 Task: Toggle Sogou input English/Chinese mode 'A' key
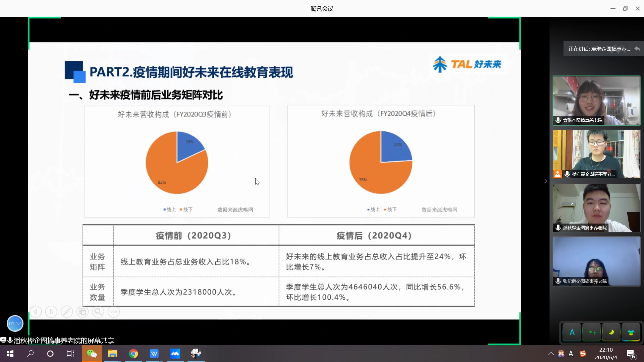572,333
